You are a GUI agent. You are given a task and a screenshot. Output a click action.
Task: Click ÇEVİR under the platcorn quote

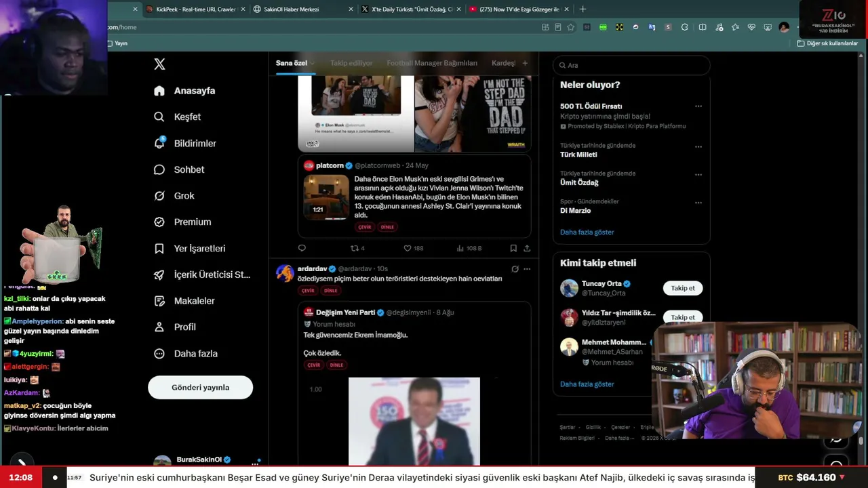[x=365, y=227]
